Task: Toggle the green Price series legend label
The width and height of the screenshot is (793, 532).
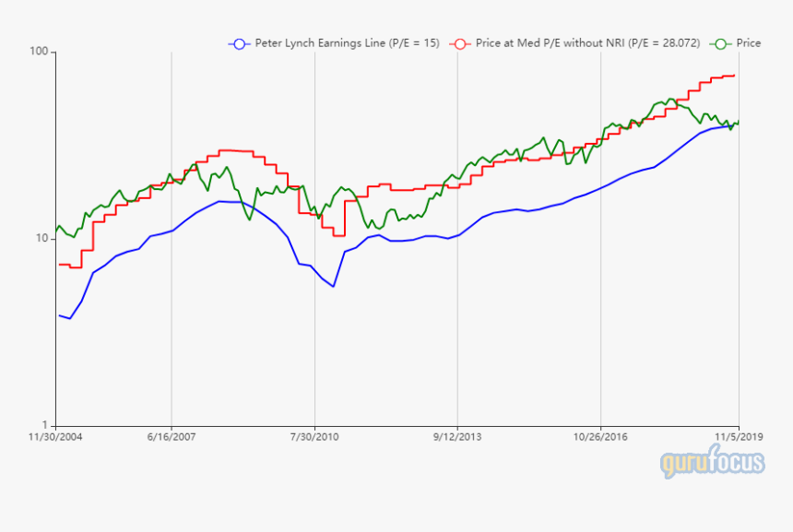Action: pos(749,43)
